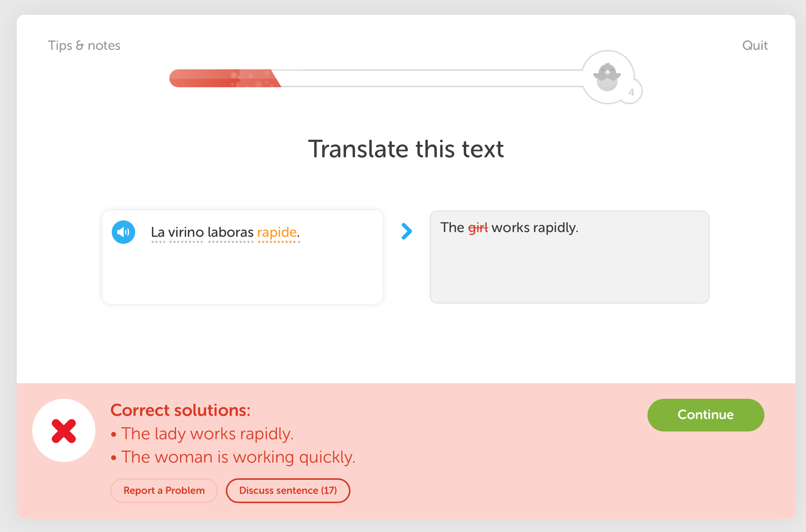806x532 pixels.
Task: Quit the lesson
Action: [755, 46]
